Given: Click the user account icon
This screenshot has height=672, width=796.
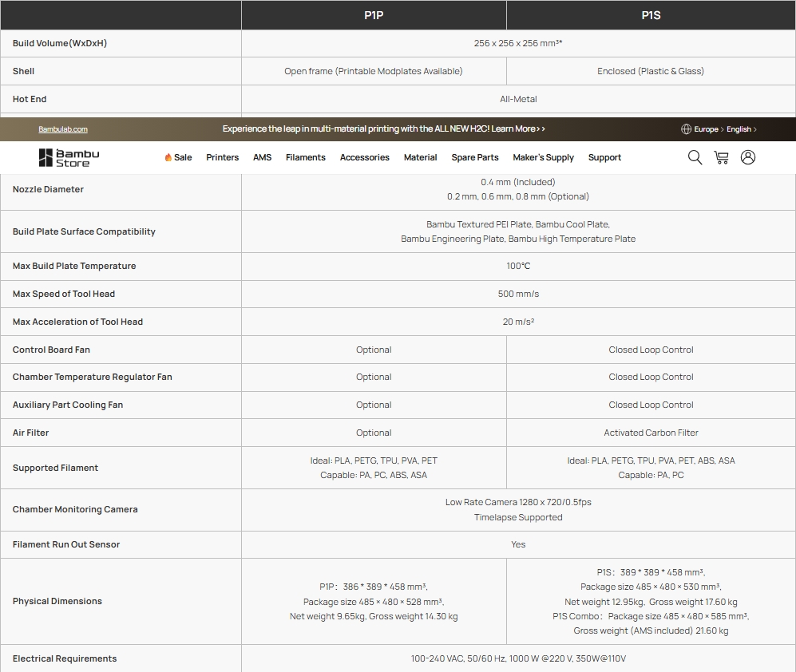Looking at the screenshot, I should pyautogui.click(x=747, y=157).
